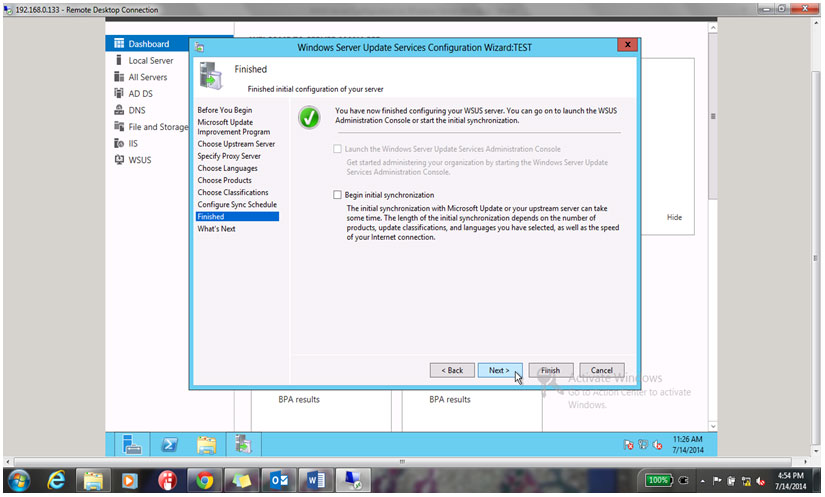Viewport: 825px width, 497px height.
Task: Go to Configure Sync Schedule step
Action: click(x=237, y=205)
